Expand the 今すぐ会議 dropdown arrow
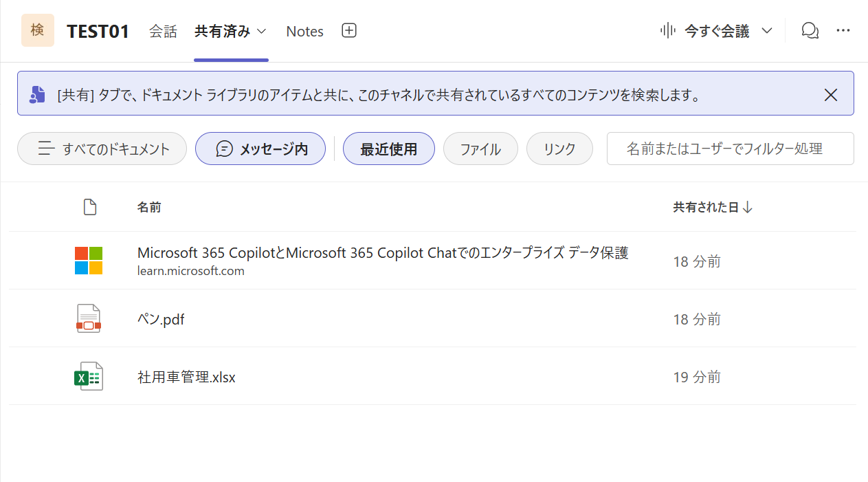Screen dimensions: 868x482 point(768,31)
